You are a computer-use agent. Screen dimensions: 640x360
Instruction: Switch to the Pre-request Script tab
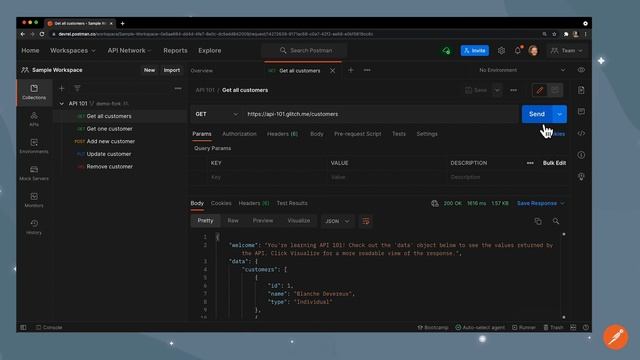tap(358, 134)
